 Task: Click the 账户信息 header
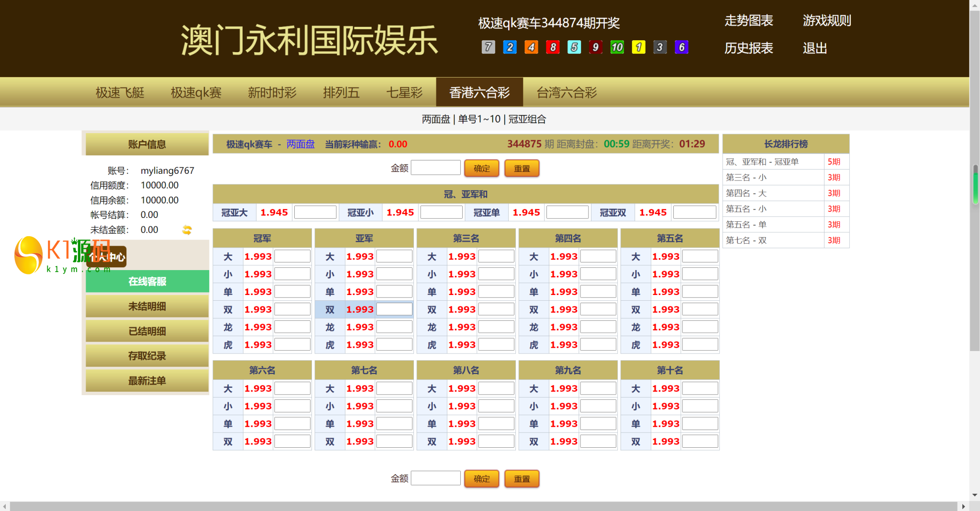pyautogui.click(x=147, y=144)
